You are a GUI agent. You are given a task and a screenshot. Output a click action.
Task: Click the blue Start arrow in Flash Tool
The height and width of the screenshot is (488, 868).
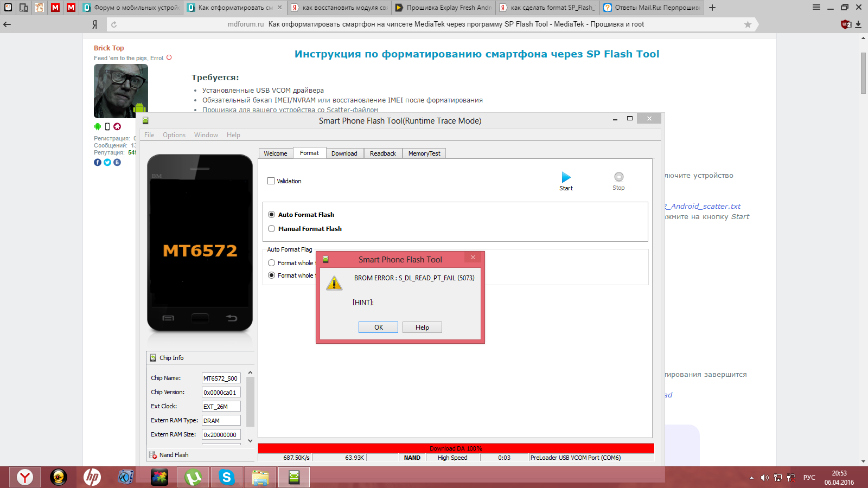[566, 177]
